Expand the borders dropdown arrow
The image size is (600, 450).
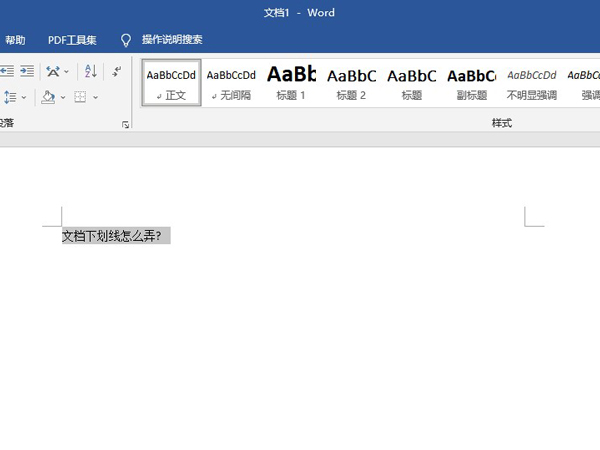click(95, 97)
